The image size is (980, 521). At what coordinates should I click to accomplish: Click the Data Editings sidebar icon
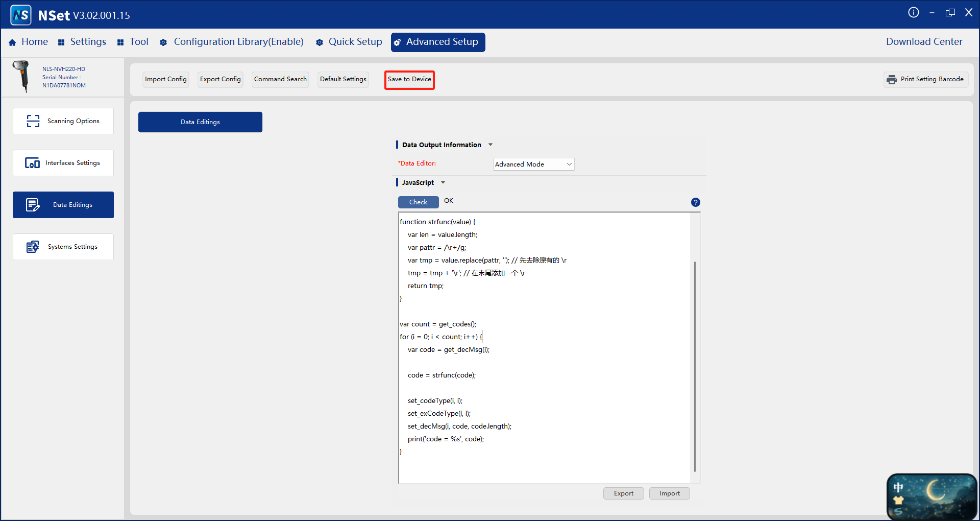33,205
